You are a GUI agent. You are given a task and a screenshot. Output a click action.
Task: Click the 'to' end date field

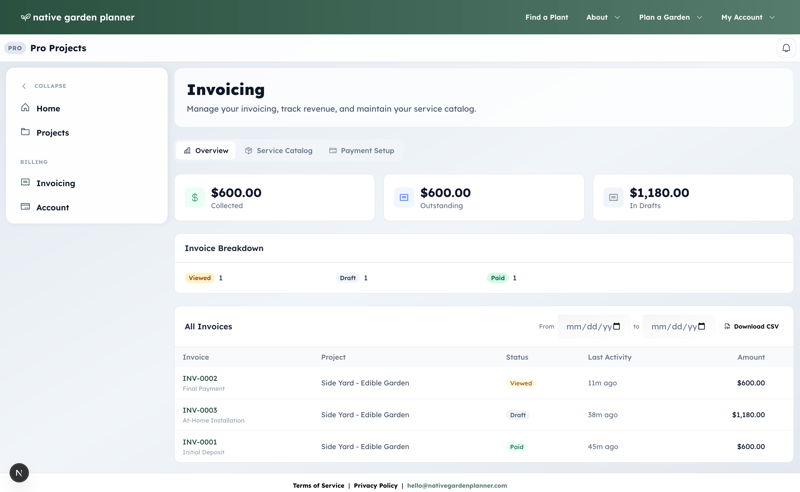pyautogui.click(x=677, y=327)
